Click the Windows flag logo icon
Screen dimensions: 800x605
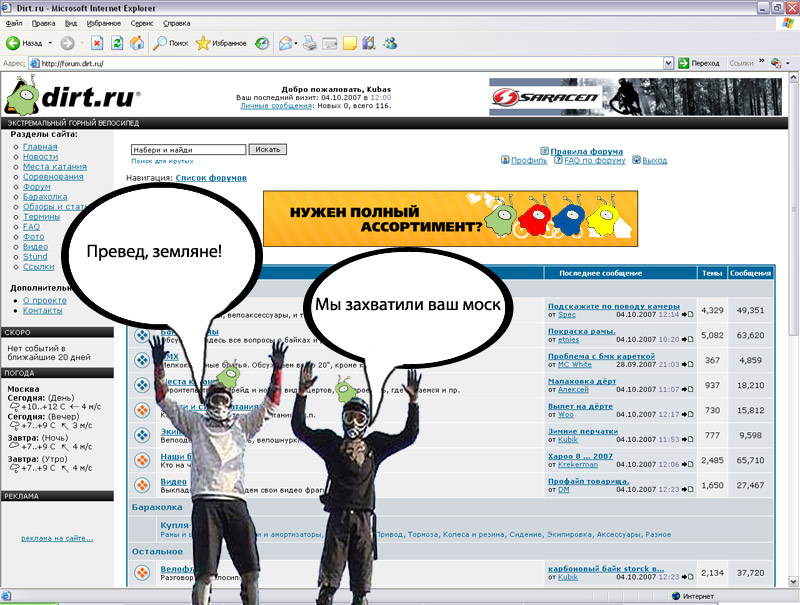(x=788, y=23)
